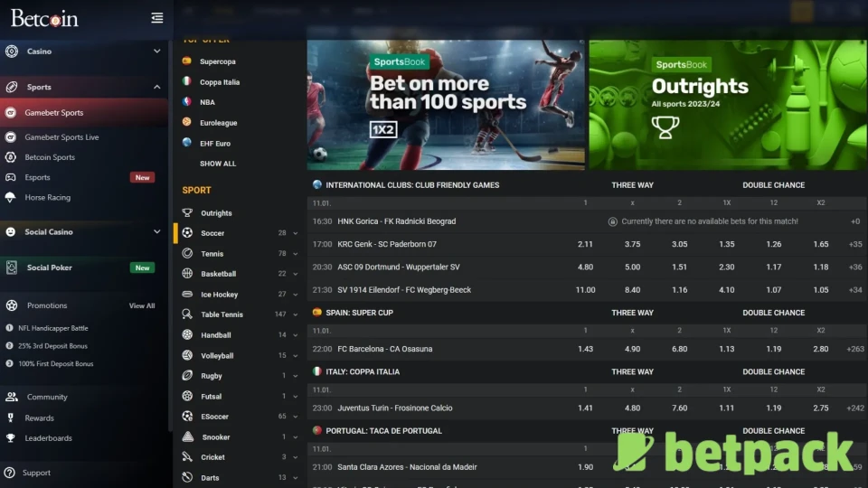The height and width of the screenshot is (488, 868).
Task: Expand the Basketball leagues arrow
Action: point(295,275)
